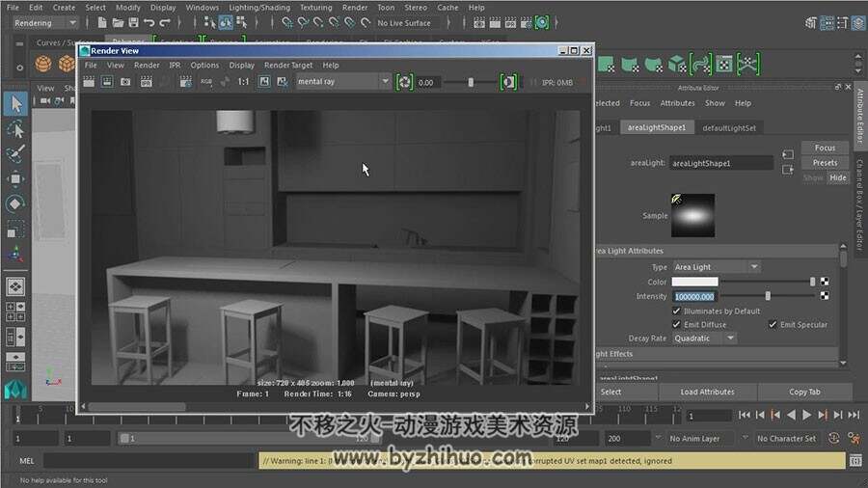This screenshot has width=868, height=488.
Task: Click Keep Image icon in Render View
Action: point(264,82)
